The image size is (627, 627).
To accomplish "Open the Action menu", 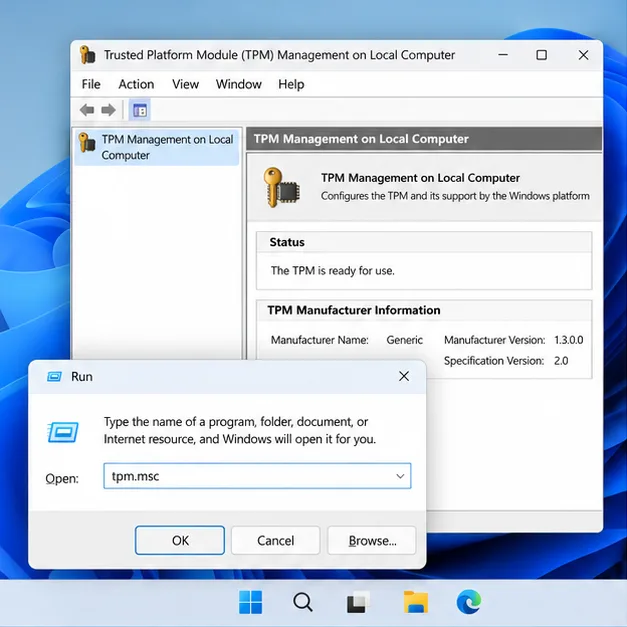I will [x=136, y=84].
